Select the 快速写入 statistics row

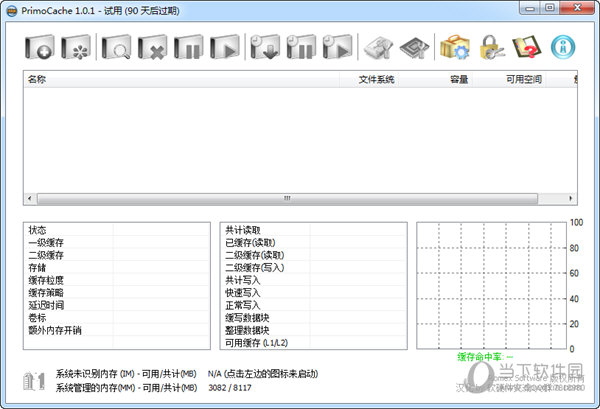[313, 293]
